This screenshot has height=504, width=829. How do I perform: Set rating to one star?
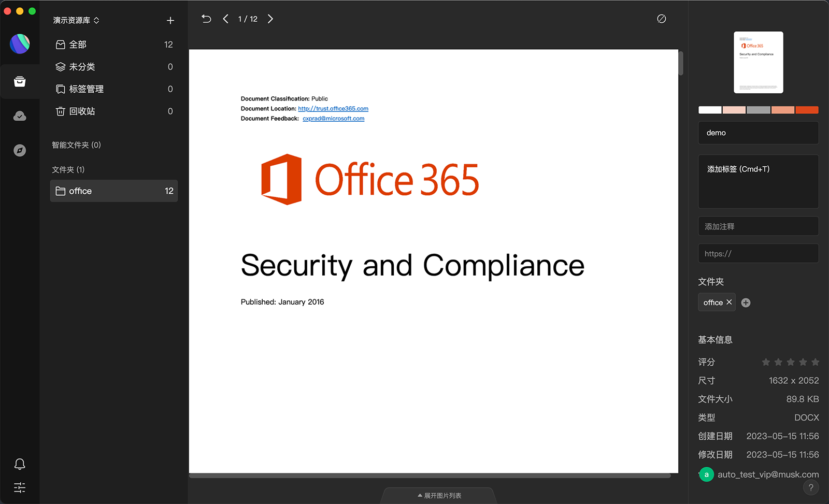(766, 362)
